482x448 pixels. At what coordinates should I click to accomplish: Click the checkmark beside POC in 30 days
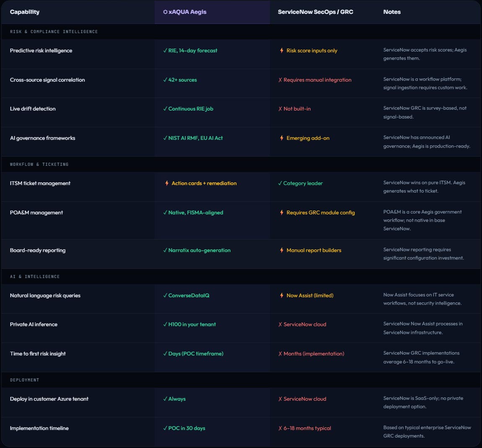tap(165, 428)
